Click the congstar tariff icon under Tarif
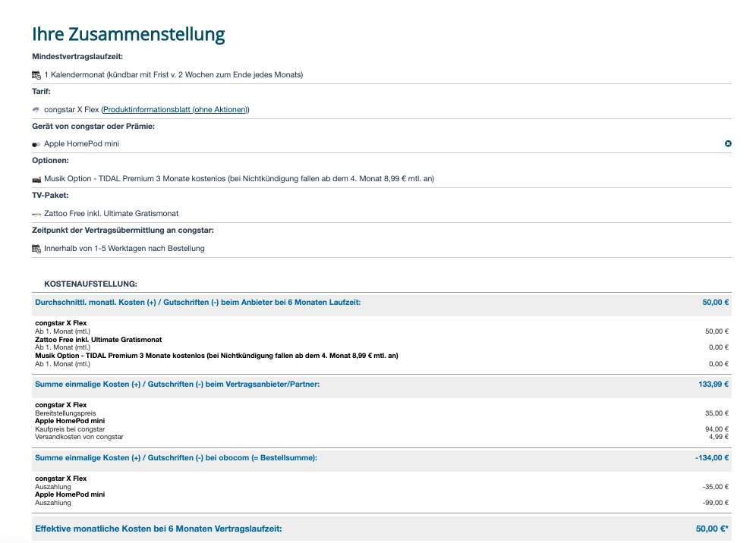This screenshot has height=543, width=756. 36,110
